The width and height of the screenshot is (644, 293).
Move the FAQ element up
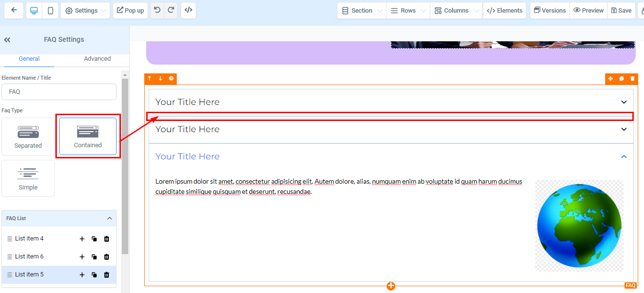pyautogui.click(x=150, y=78)
